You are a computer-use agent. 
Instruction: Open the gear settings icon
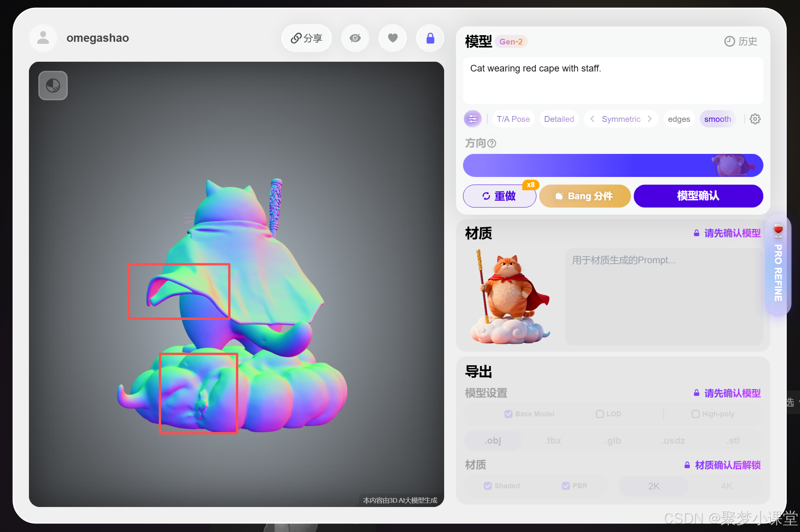point(755,119)
